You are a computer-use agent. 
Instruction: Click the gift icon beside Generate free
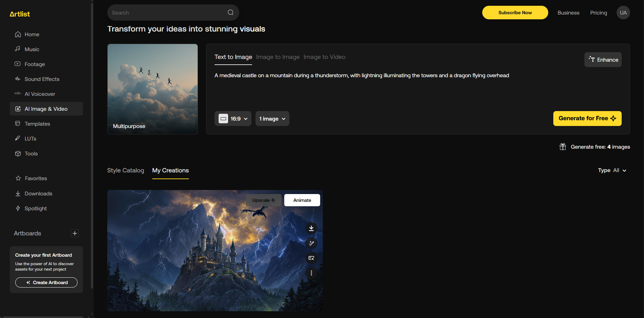[x=563, y=147]
